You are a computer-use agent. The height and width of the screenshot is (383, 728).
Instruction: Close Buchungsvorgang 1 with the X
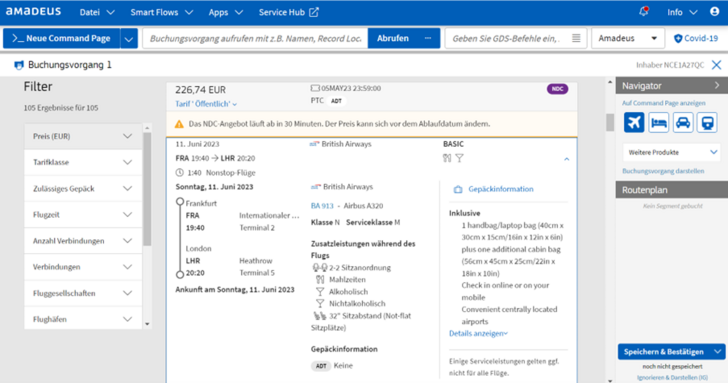(716, 65)
